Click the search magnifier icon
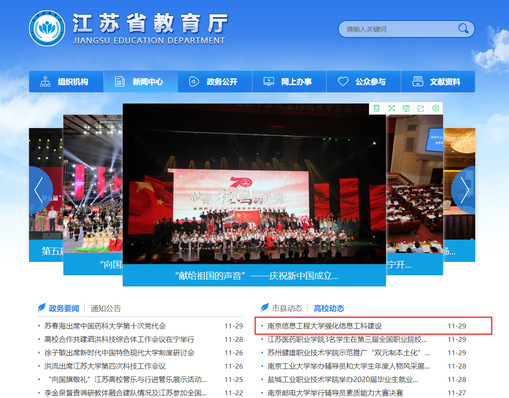 [463, 29]
